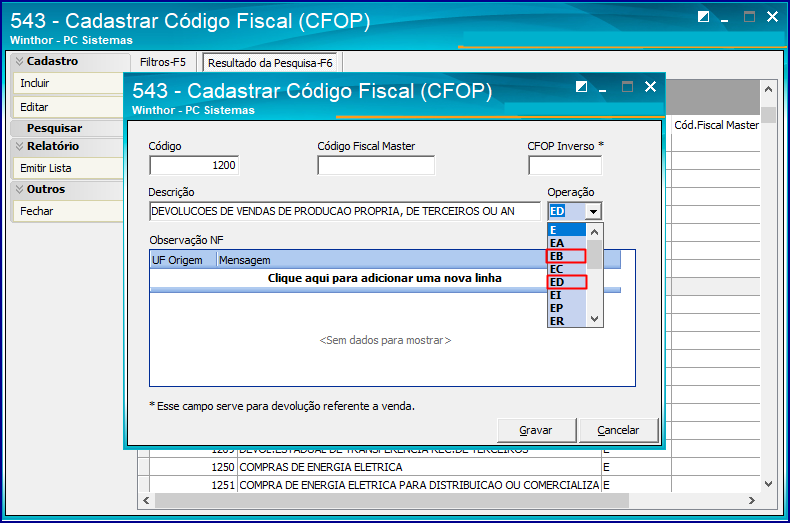Select option EA in Operação list
This screenshot has width=790, height=523.
tap(567, 243)
